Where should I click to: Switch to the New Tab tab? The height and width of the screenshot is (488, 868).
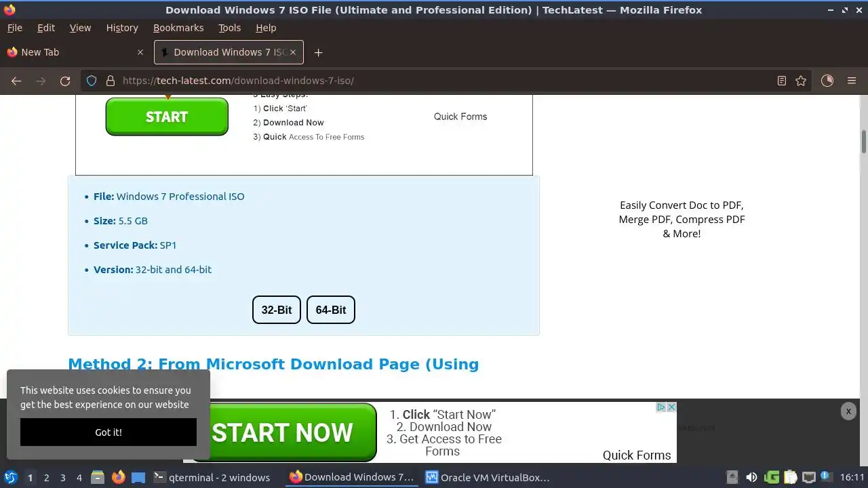(75, 52)
